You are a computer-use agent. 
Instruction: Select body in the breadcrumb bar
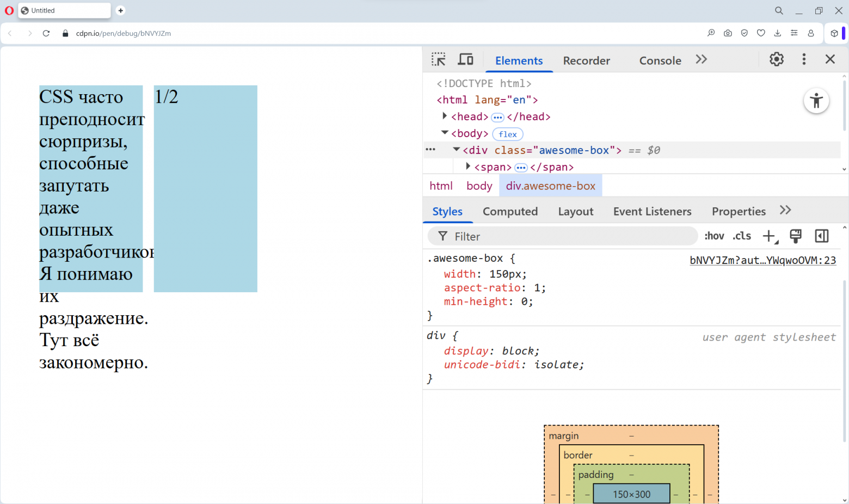click(x=478, y=186)
